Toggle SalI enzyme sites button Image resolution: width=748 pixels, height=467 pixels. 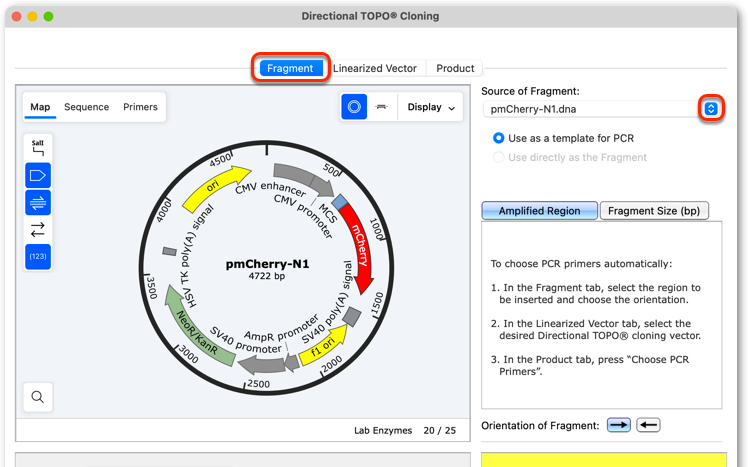[x=38, y=148]
